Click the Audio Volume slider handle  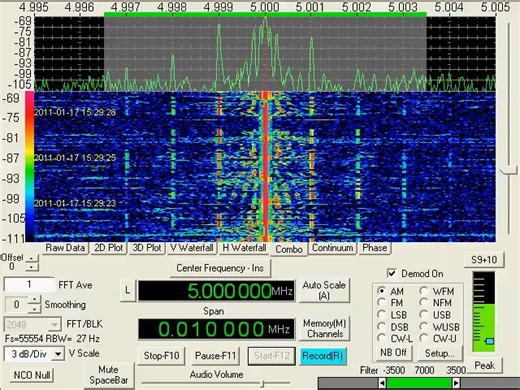(262, 384)
